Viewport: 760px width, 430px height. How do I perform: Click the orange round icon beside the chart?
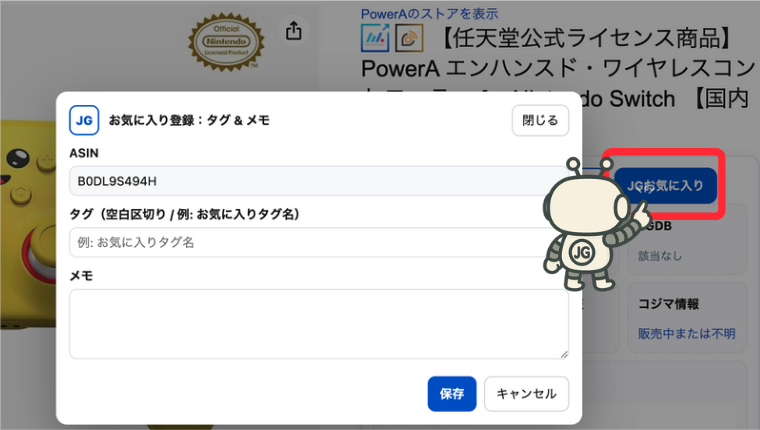click(x=410, y=40)
